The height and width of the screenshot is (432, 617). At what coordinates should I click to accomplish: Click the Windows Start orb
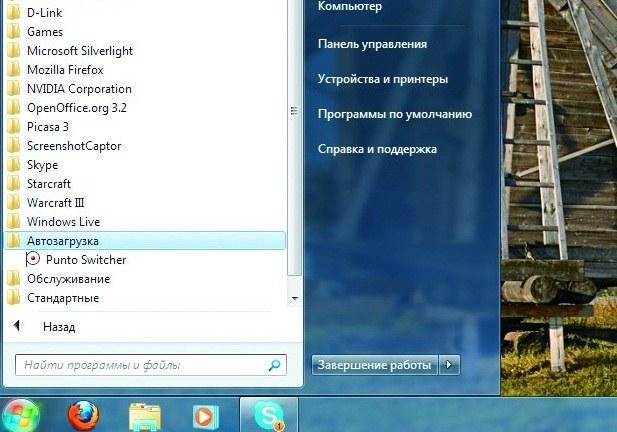pos(22,415)
